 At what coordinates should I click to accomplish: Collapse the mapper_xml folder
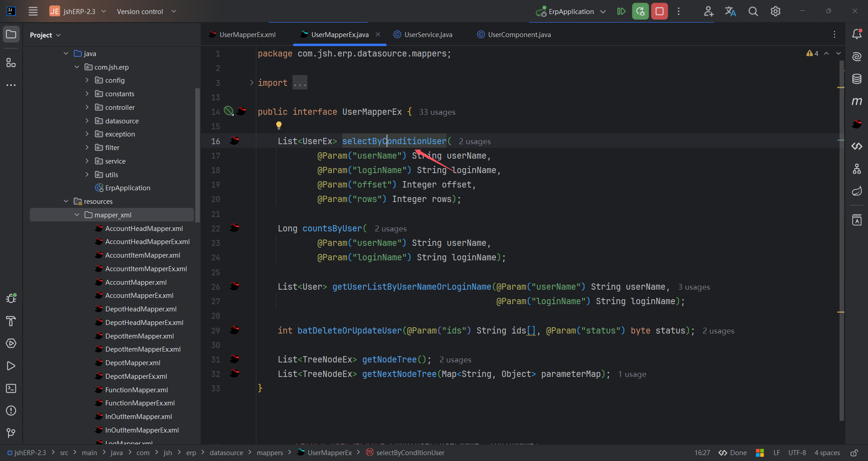pos(76,215)
